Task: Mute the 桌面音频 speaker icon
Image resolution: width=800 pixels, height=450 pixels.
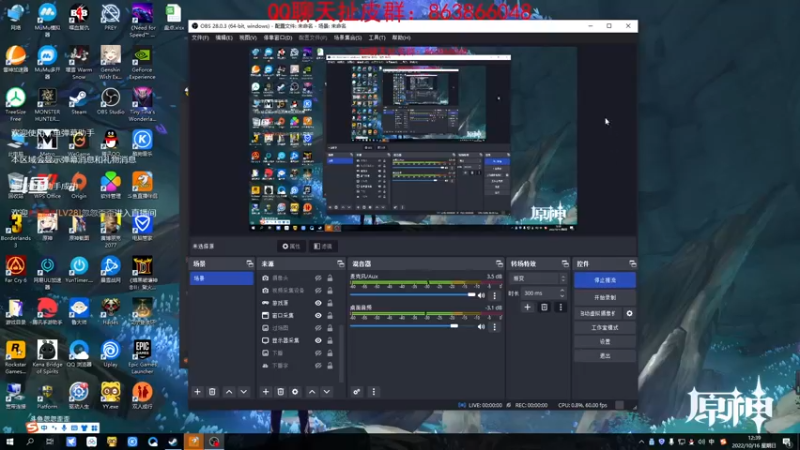Action: pos(481,327)
